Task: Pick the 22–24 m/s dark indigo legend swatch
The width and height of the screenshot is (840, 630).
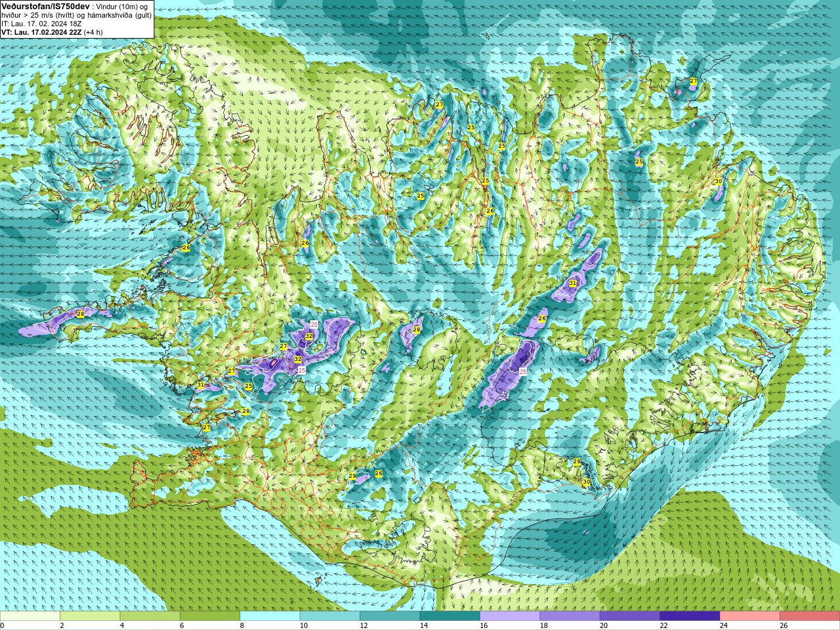Action: coord(690,616)
